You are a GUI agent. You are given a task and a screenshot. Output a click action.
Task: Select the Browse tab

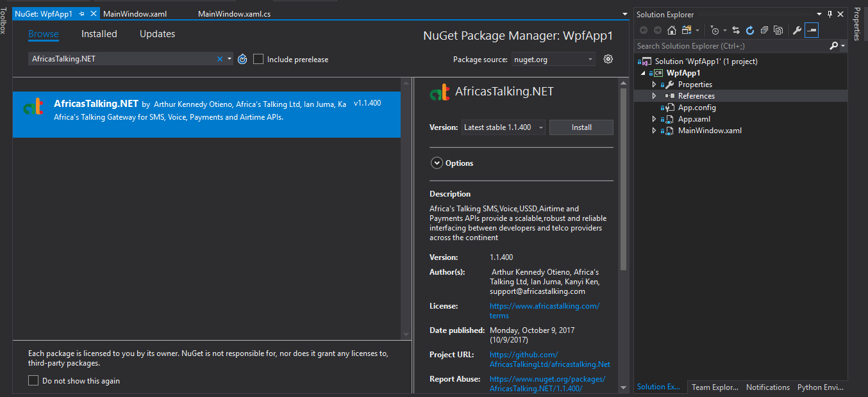pyautogui.click(x=44, y=34)
